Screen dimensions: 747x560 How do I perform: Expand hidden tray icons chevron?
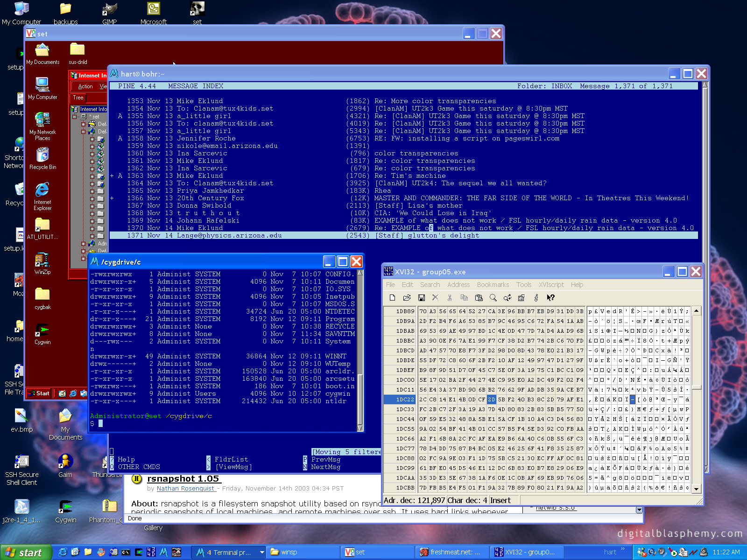coord(623,549)
